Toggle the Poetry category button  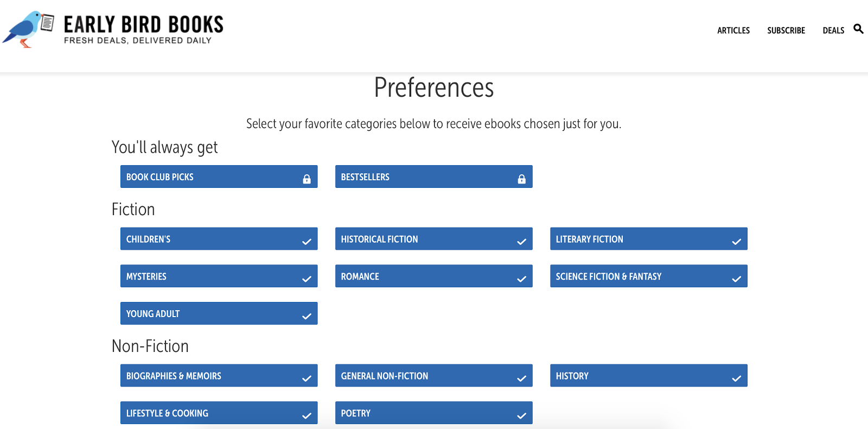pyautogui.click(x=433, y=413)
